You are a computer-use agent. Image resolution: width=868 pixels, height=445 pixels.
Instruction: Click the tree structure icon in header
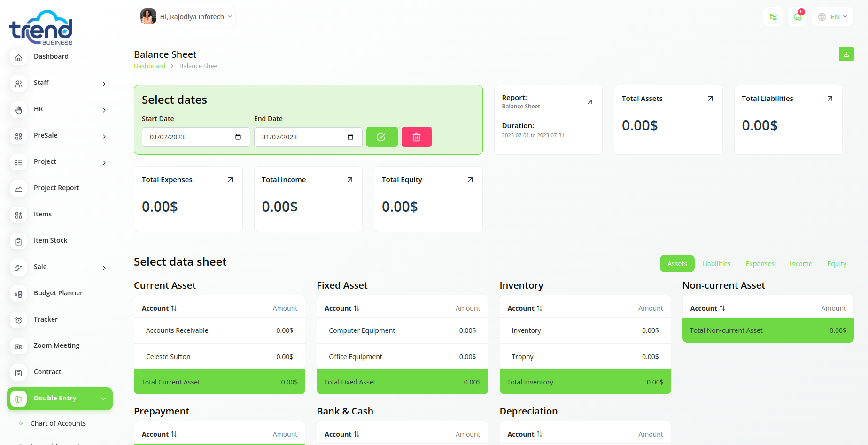[x=773, y=17]
